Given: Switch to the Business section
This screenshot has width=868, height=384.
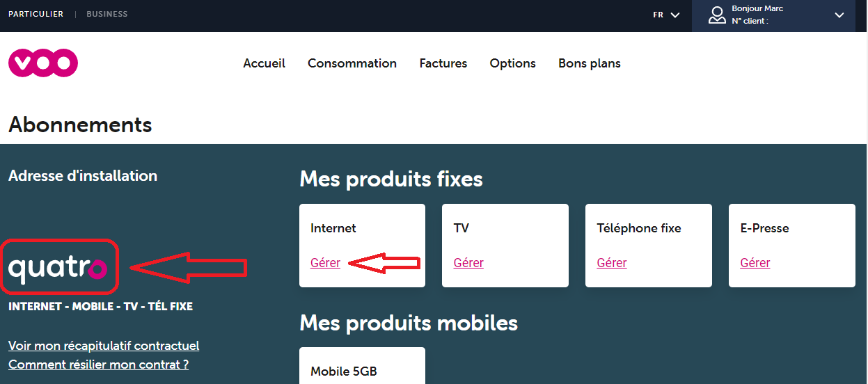Looking at the screenshot, I should pos(106,14).
